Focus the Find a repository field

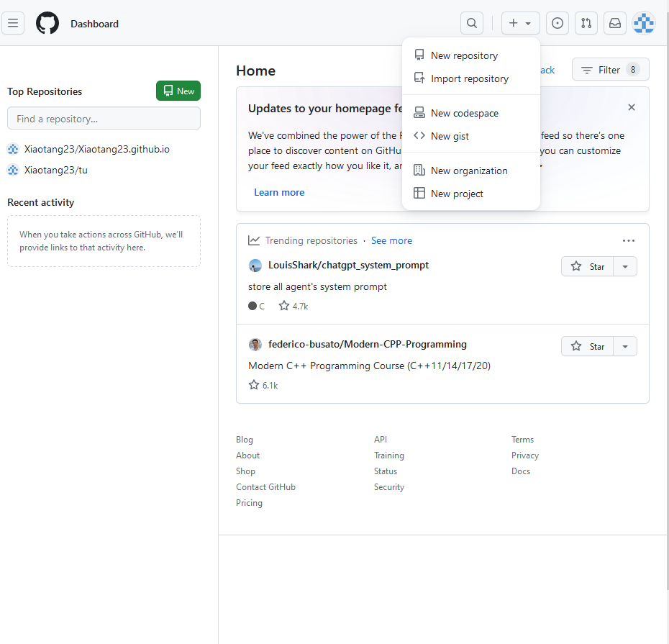click(x=104, y=118)
